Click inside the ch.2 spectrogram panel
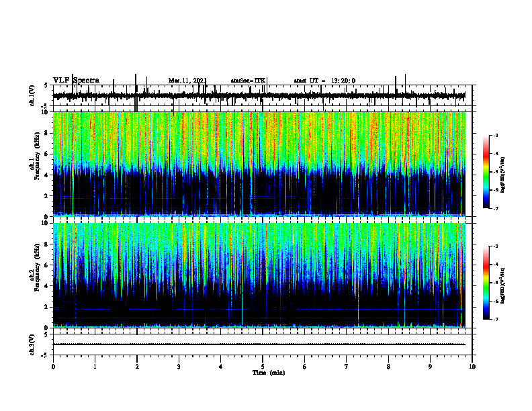The image size is (532, 411). [259, 275]
